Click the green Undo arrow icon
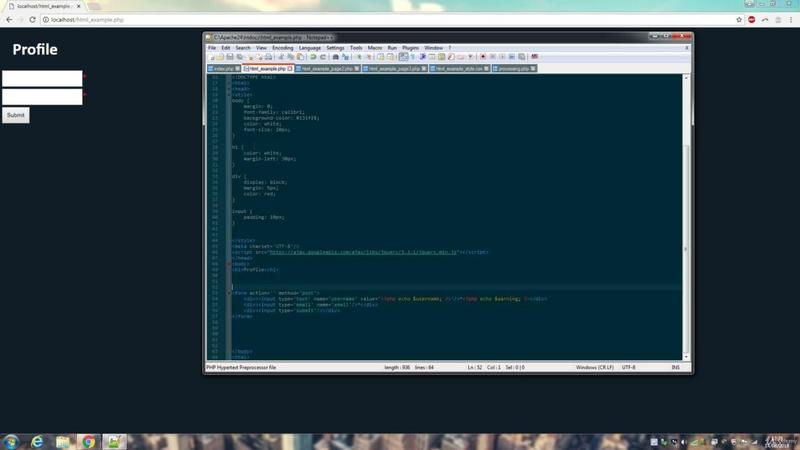This screenshot has width=800, height=450. point(313,57)
